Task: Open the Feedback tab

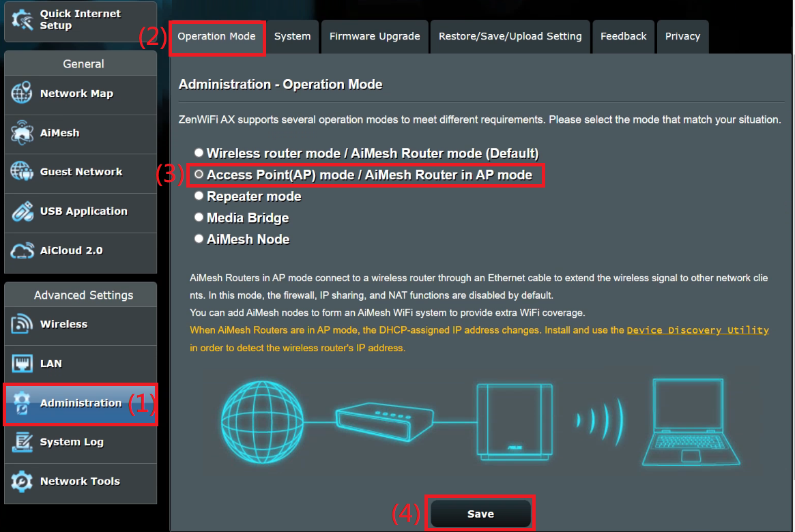Action: 624,36
